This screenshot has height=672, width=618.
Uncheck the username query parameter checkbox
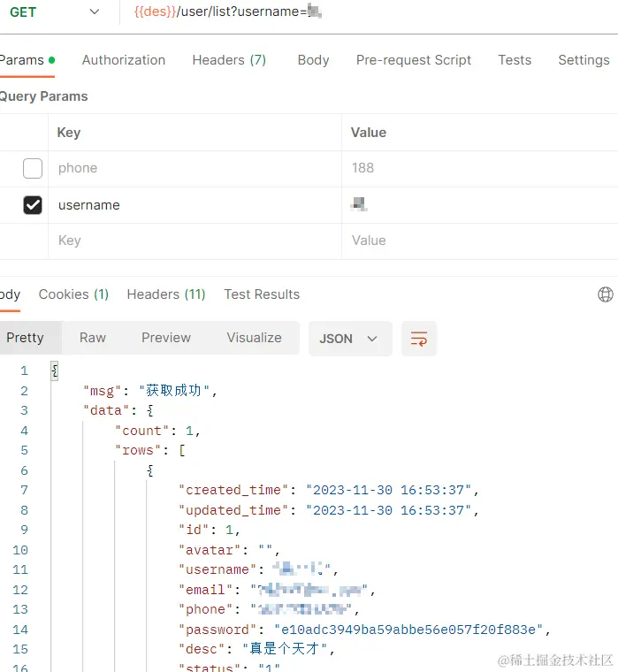tap(33, 205)
